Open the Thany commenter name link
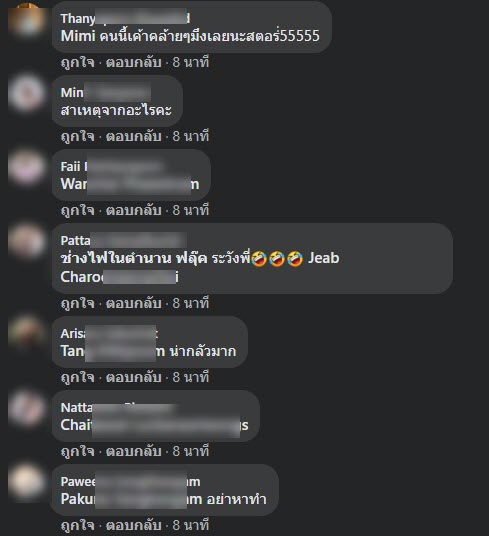Screen dimensions: 489x536 pyautogui.click(x=125, y=18)
